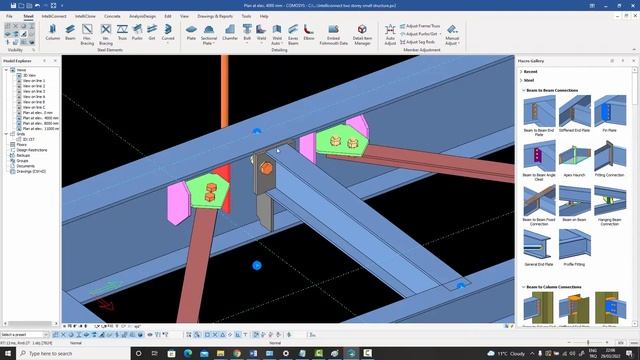Collapse the Grids tree node
Image resolution: width=640 pixels, height=360 pixels.
pos(6,134)
